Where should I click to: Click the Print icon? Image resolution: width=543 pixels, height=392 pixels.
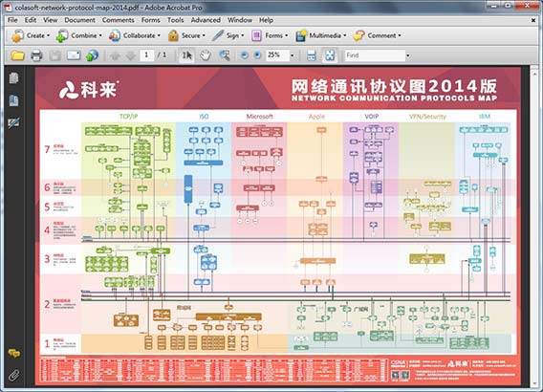[36, 55]
